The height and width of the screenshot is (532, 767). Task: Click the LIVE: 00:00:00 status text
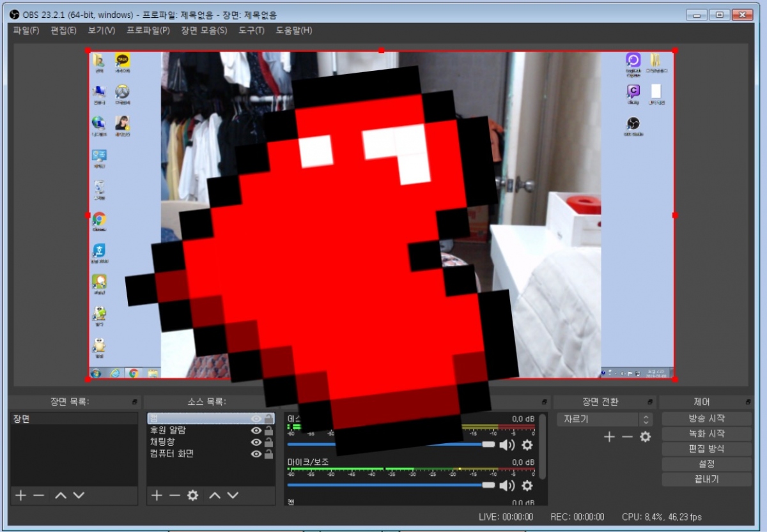click(506, 517)
